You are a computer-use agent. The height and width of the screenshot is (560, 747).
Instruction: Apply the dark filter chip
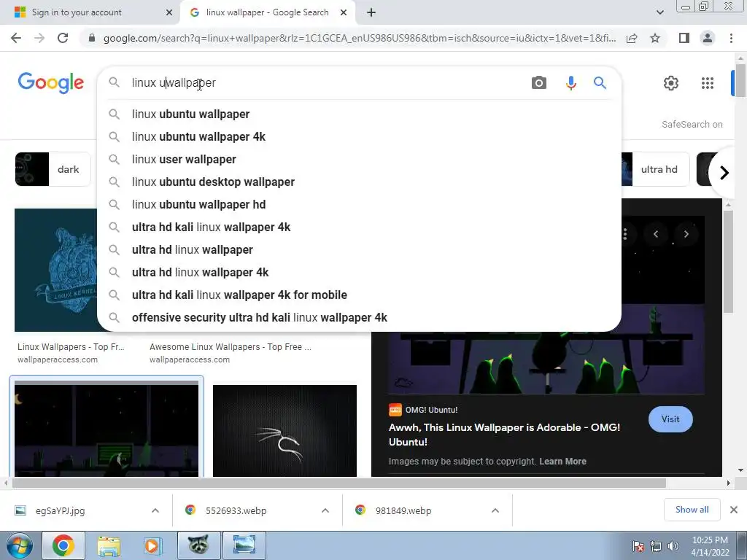point(53,169)
